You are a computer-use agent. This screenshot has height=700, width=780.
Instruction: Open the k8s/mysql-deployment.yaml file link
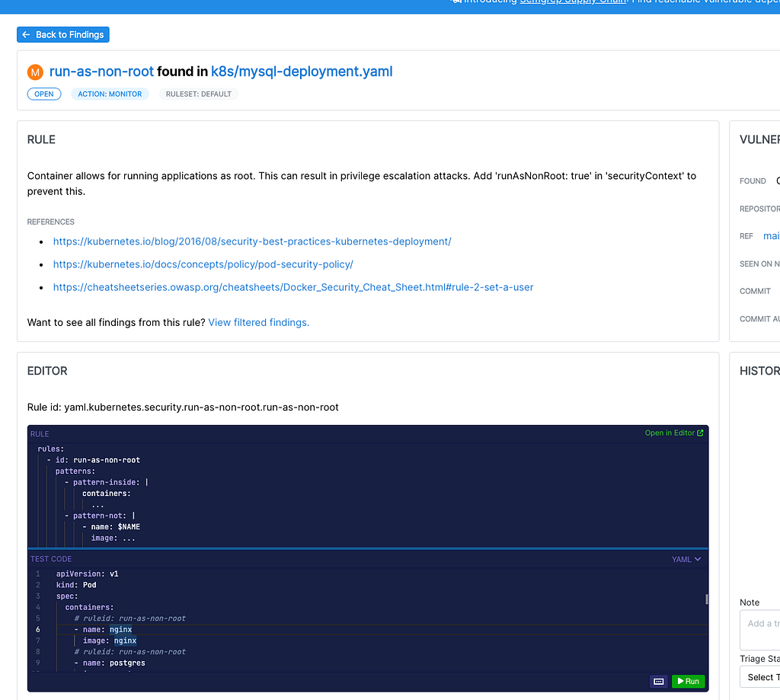302,72
